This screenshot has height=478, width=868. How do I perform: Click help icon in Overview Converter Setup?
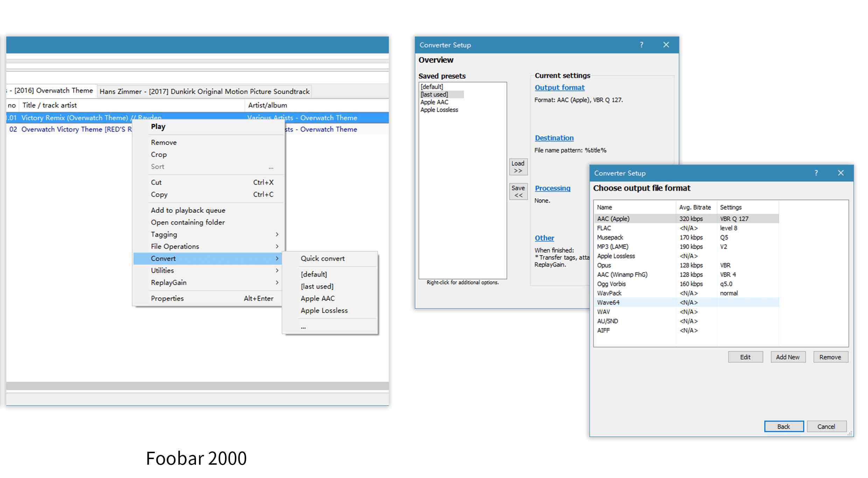click(x=642, y=45)
